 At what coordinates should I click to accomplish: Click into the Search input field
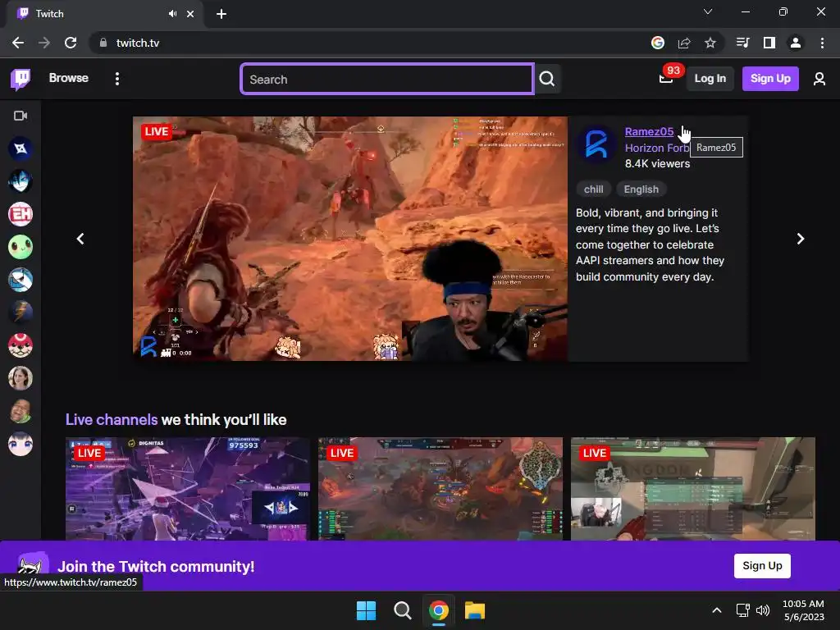pyautogui.click(x=387, y=80)
